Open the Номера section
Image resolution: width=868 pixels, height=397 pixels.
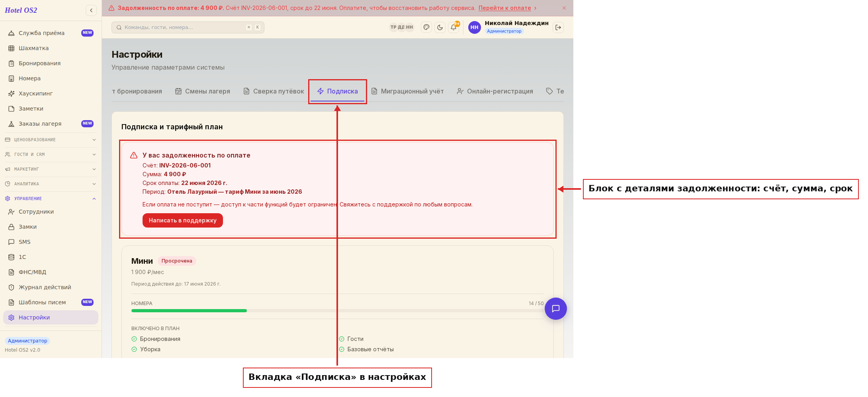click(51, 78)
